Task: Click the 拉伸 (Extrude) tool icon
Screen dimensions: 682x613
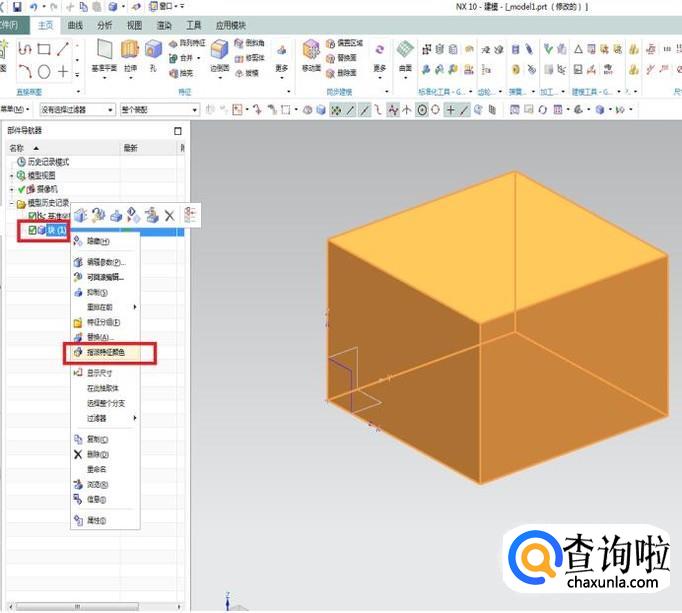Action: [x=130, y=51]
